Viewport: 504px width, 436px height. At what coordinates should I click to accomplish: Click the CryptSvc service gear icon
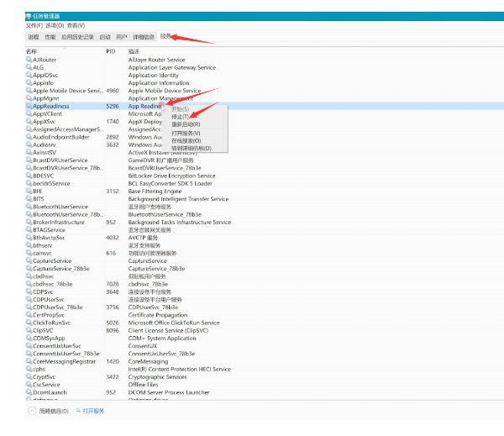click(x=29, y=377)
